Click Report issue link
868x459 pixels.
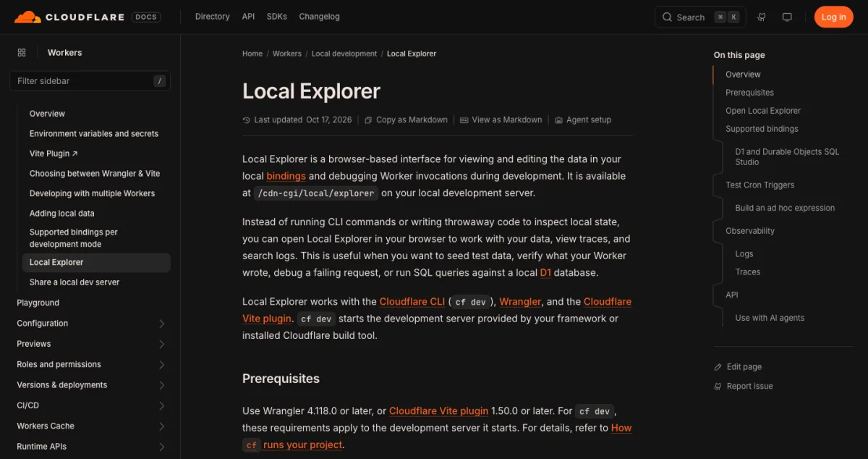tap(744, 387)
